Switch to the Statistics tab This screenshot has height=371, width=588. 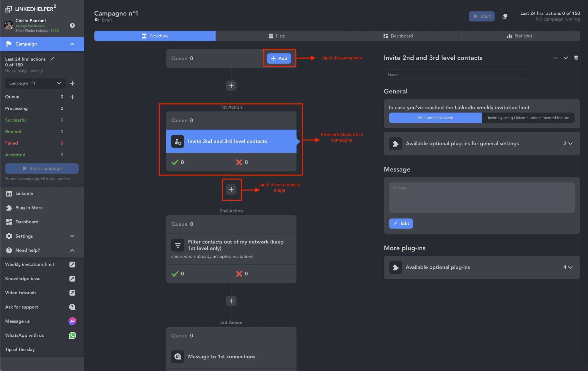tap(519, 36)
